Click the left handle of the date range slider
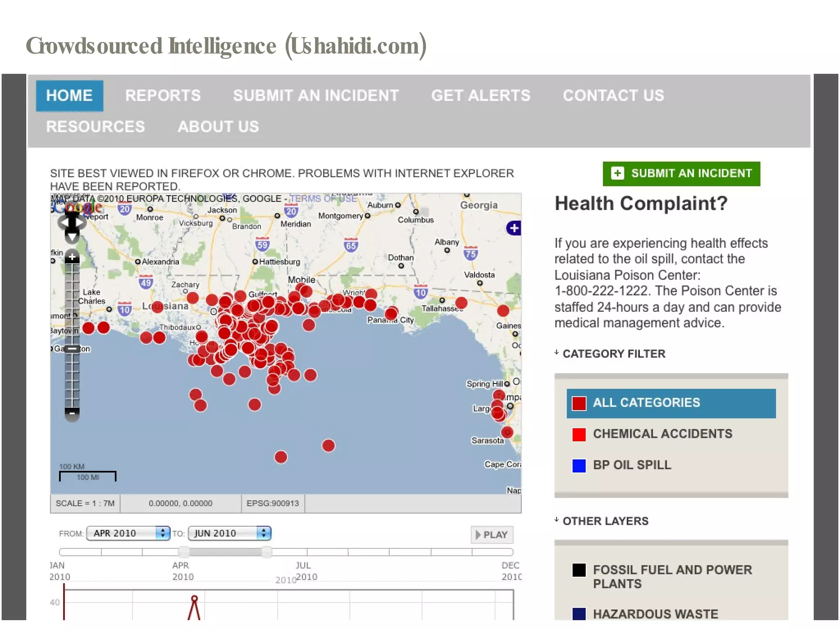Viewport: 840px width, 630px height. tap(184, 552)
